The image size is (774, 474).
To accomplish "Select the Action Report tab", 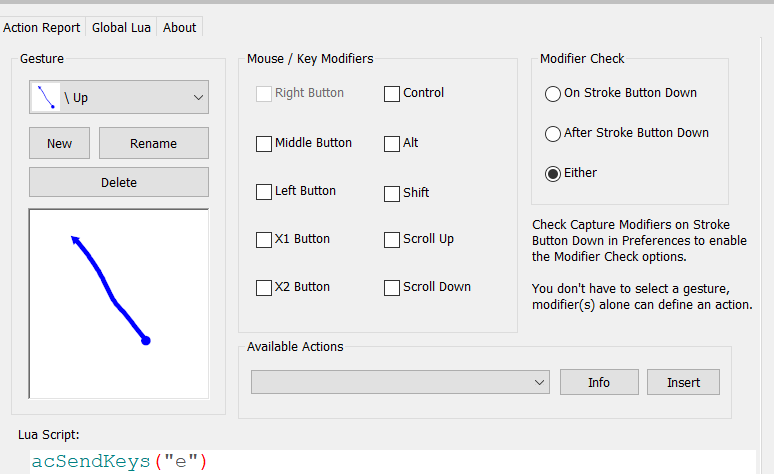I will pyautogui.click(x=41, y=28).
